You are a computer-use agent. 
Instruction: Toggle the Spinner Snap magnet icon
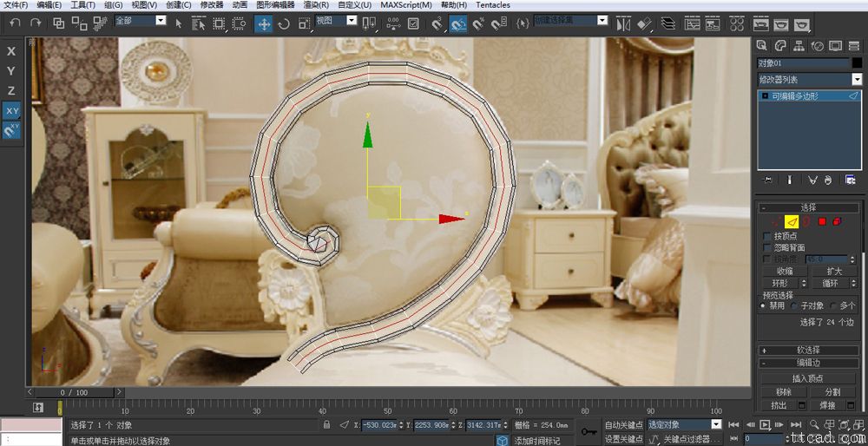pos(499,23)
